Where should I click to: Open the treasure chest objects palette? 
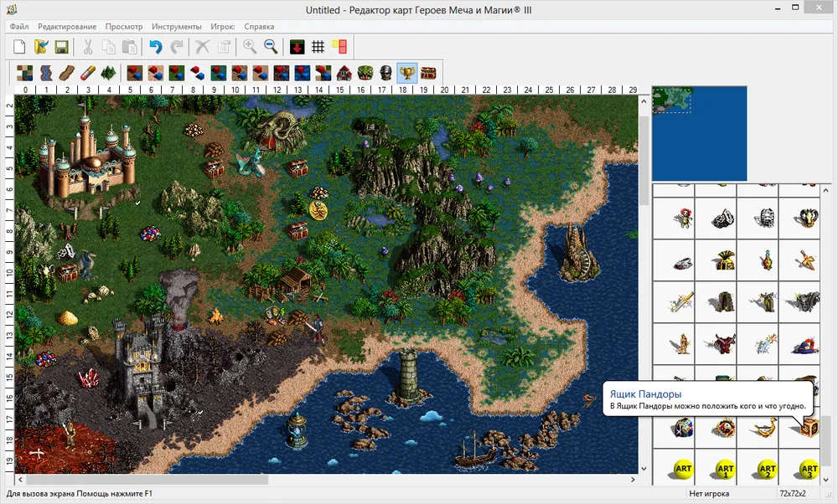[x=428, y=72]
